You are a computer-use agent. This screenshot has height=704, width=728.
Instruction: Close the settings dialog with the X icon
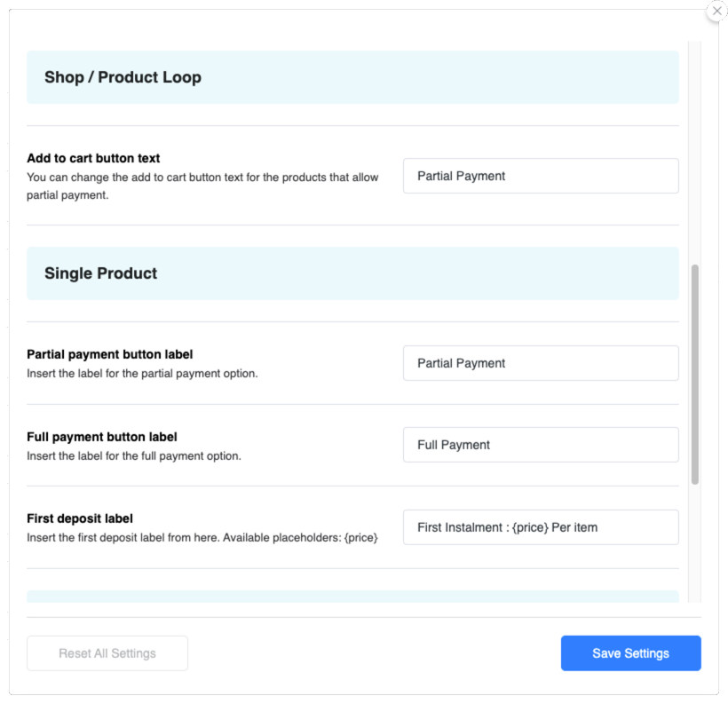click(x=716, y=12)
